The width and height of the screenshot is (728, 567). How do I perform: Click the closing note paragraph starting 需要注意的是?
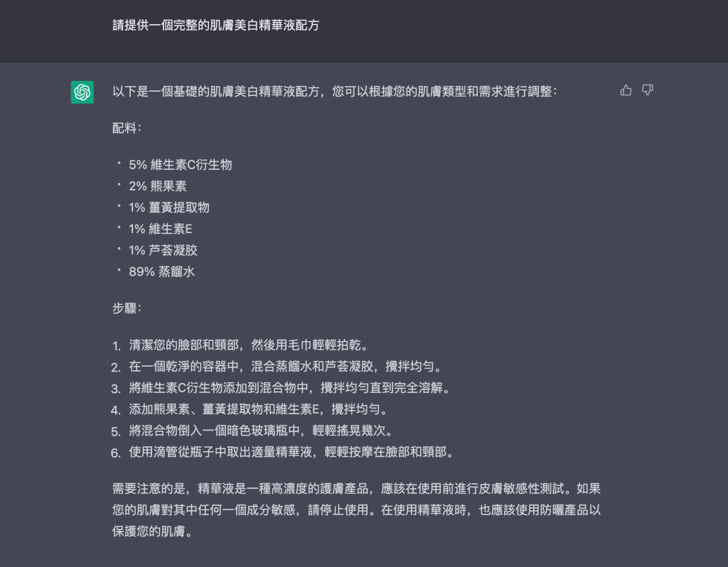357,510
